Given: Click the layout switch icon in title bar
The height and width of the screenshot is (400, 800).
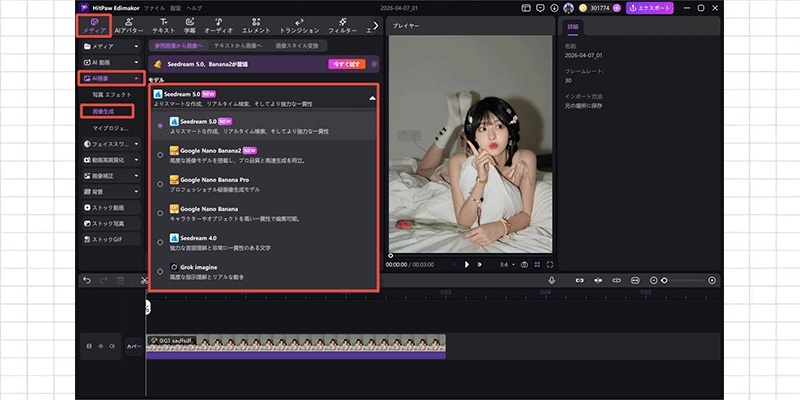Looking at the screenshot, I should pos(526,8).
